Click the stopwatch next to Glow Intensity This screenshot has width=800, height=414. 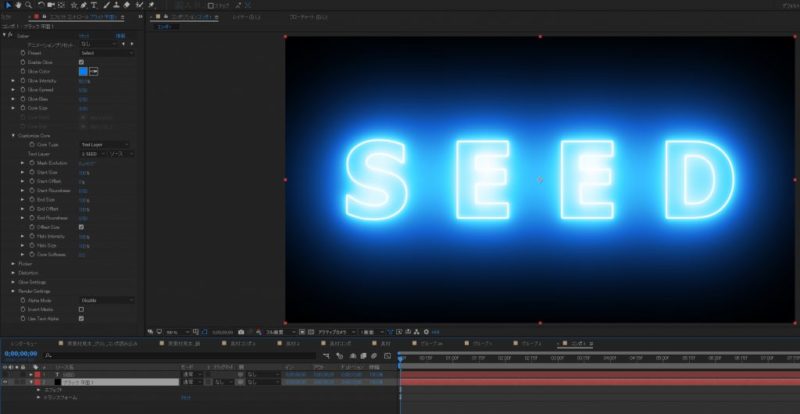23,81
